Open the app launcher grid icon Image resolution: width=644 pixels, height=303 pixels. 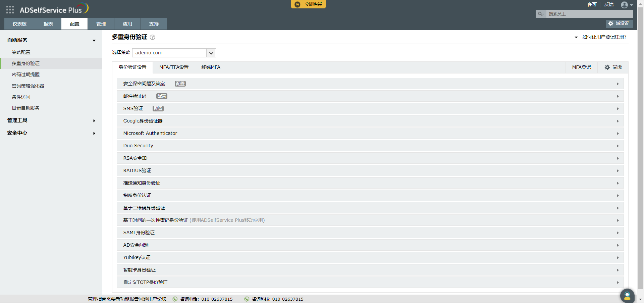[10, 10]
